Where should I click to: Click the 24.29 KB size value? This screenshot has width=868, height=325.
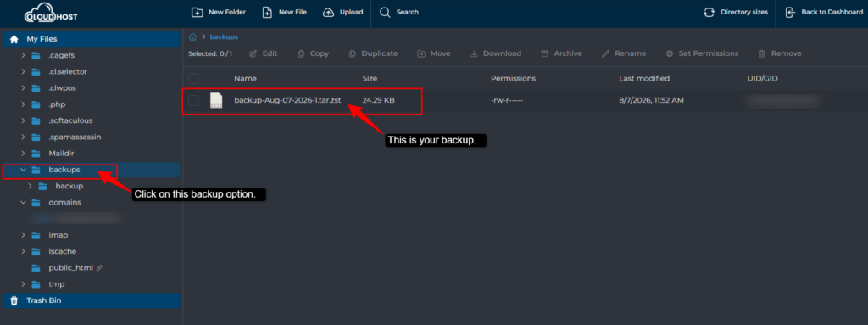pyautogui.click(x=379, y=100)
